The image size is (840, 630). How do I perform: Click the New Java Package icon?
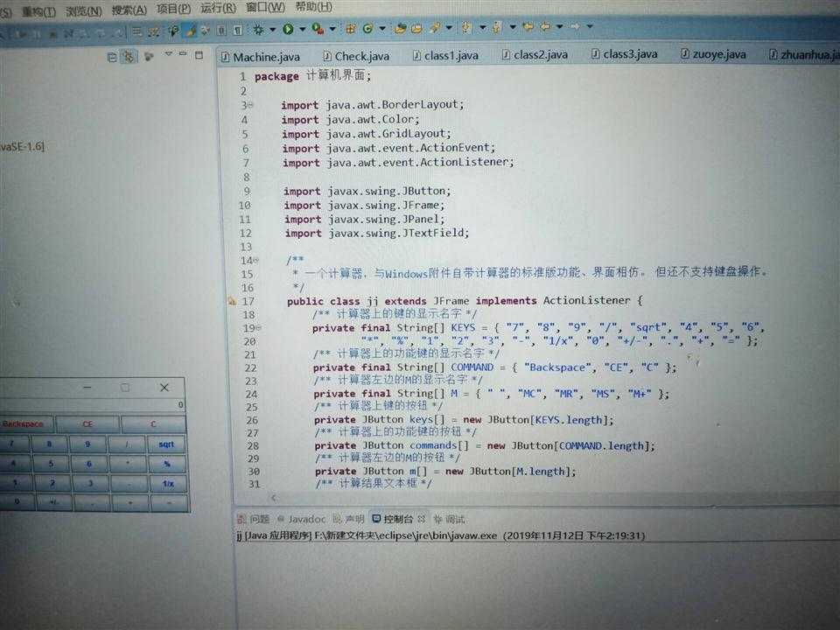351,28
